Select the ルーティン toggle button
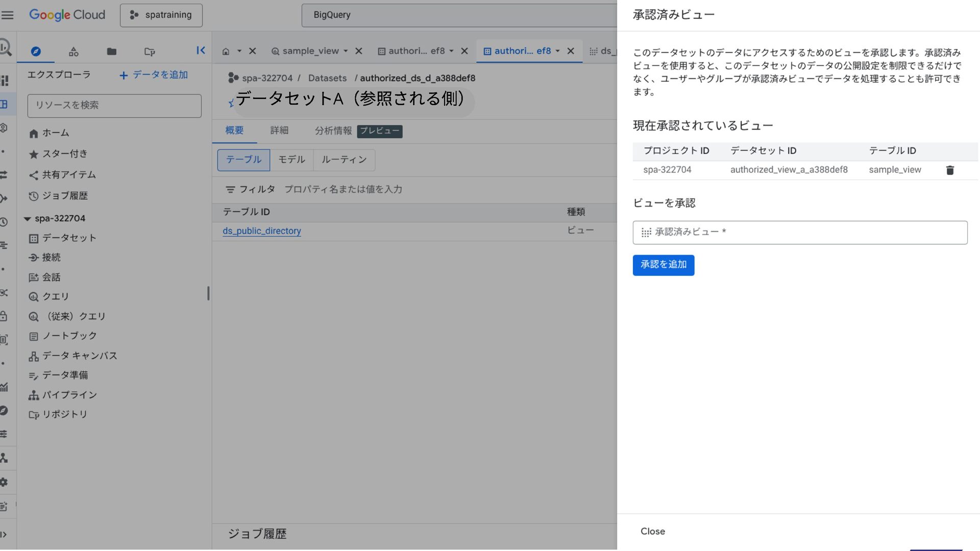Screen dimensions: 980x551 tap(344, 160)
